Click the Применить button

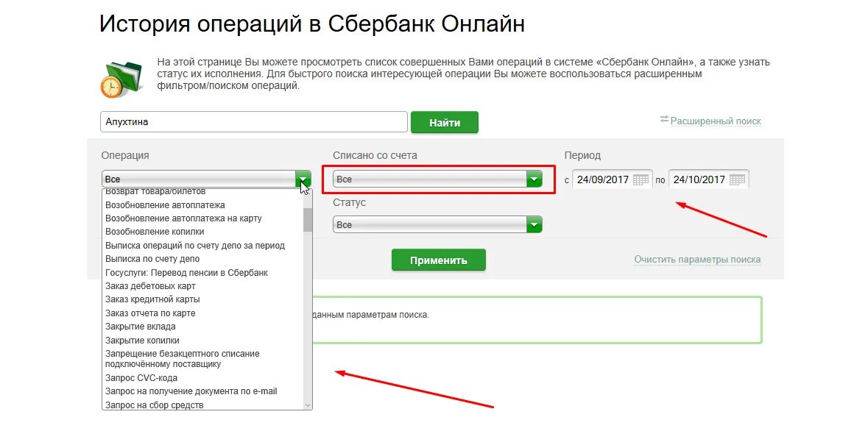[439, 260]
